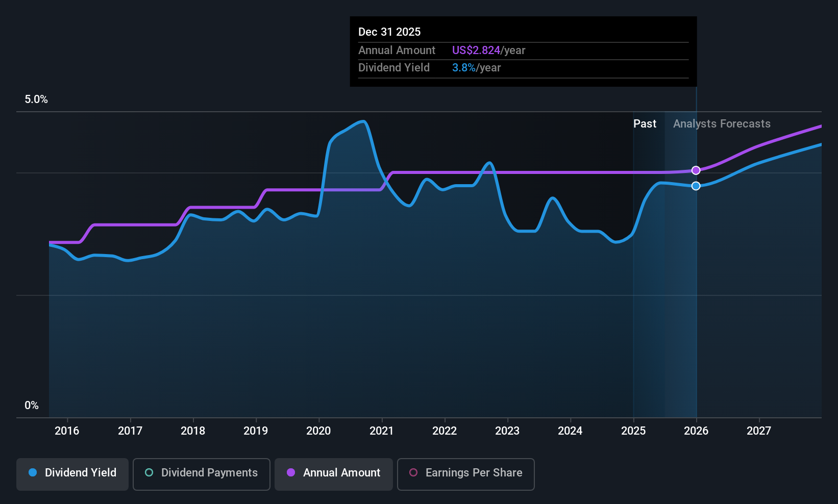
Task: Select the 2020 x-axis label
Action: tap(318, 431)
